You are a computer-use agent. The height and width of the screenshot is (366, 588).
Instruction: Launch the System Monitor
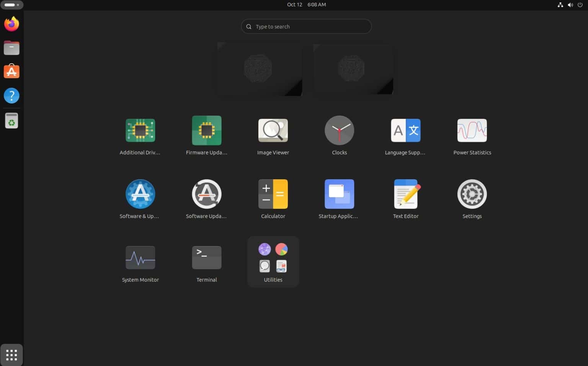(140, 258)
